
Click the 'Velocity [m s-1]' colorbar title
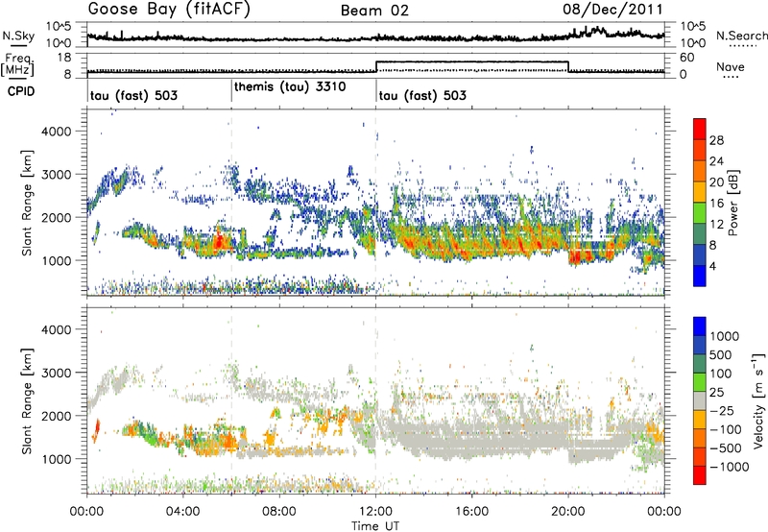tap(758, 400)
